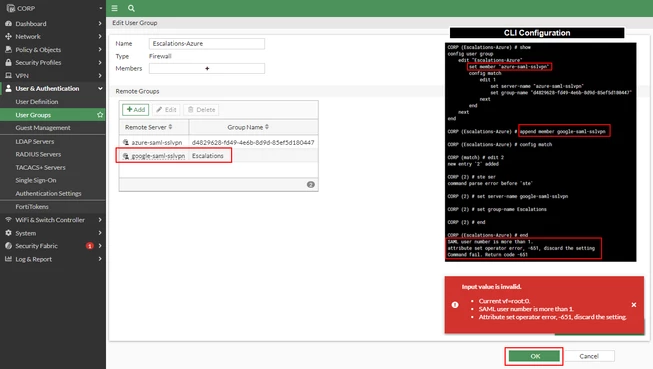The image size is (653, 369).
Task: Expand the Dashboard menu chevron
Action: click(100, 24)
